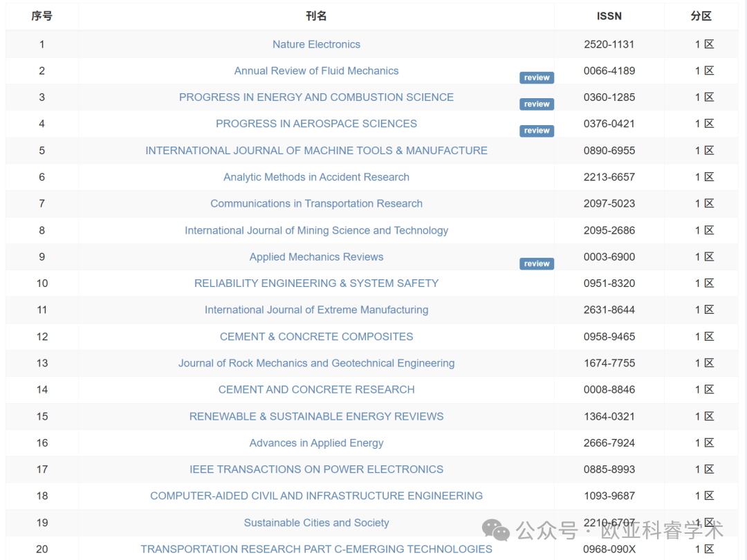Select ISSN 2666-7924 cell
Image resolution: width=747 pixels, height=560 pixels.
(609, 443)
